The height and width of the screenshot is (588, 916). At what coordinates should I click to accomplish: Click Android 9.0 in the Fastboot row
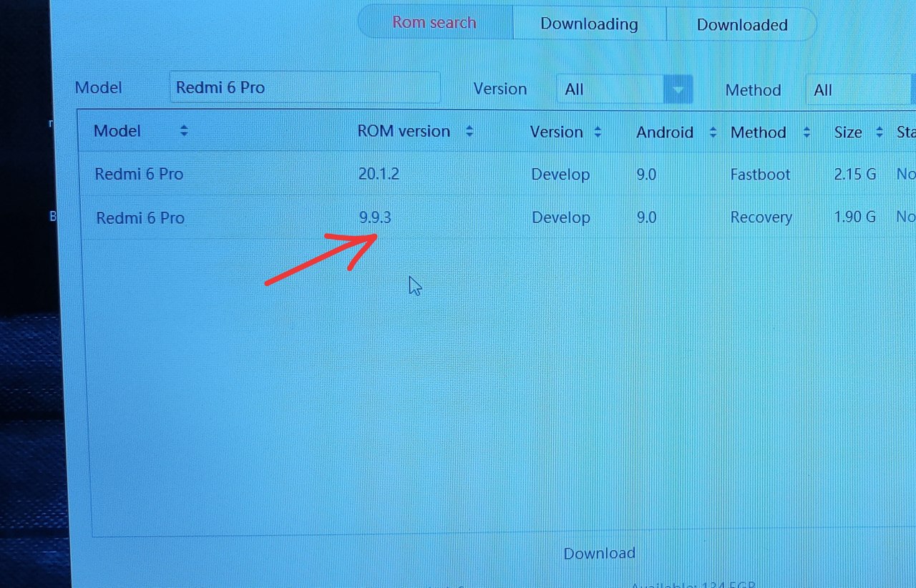646,175
